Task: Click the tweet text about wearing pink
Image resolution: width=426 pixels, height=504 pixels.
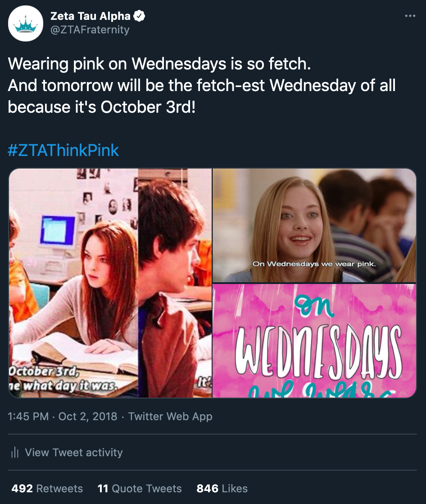Action: coord(202,86)
